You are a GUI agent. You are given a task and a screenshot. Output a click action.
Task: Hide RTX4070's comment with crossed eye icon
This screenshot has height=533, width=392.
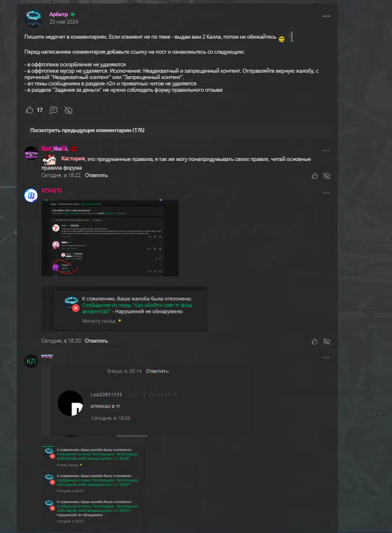click(327, 341)
